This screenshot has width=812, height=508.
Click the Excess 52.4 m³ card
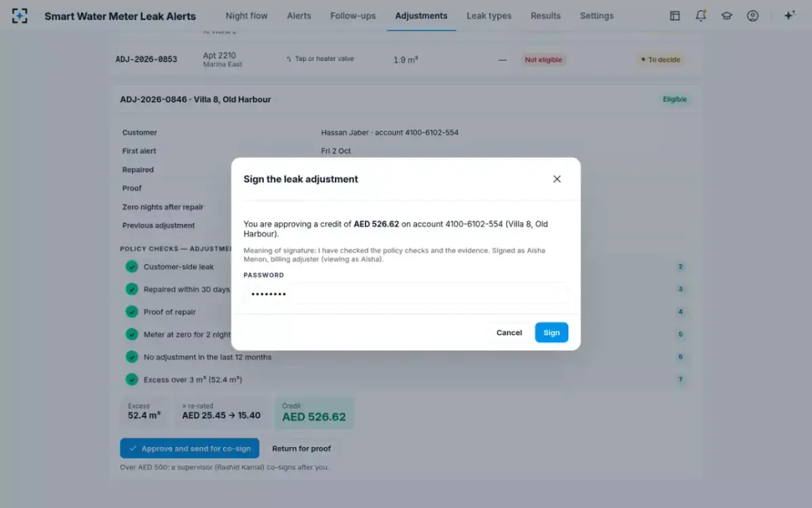click(x=145, y=412)
